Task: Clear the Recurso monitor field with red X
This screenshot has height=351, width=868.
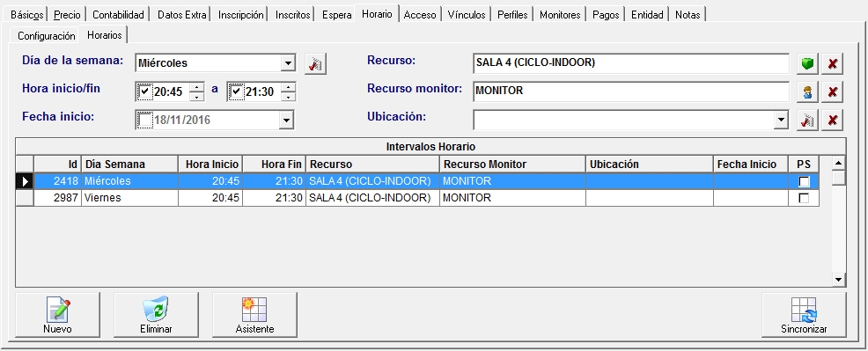Action: tap(832, 91)
